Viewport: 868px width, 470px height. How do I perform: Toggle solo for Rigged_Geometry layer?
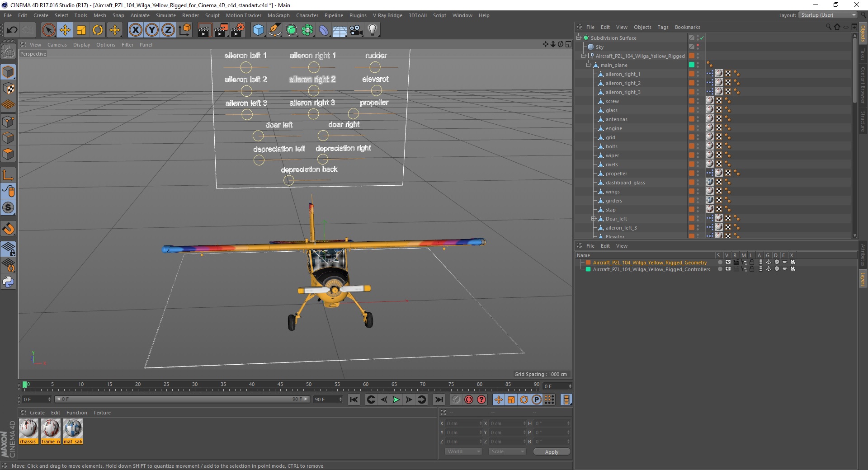coord(720,262)
